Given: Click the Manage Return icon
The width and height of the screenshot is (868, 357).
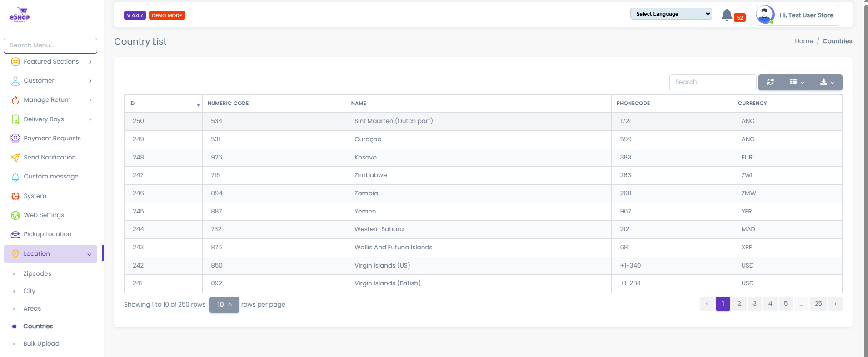Looking at the screenshot, I should click(15, 100).
